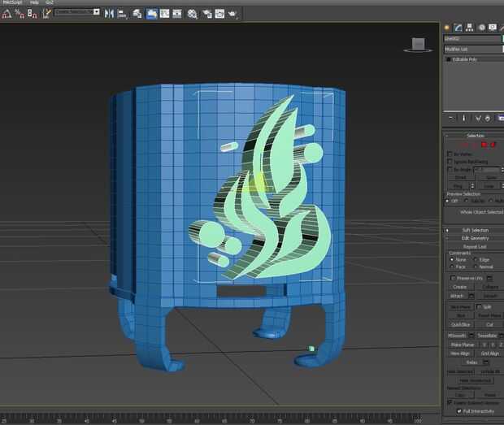Click the Pin Stack icon
Viewport: 504px width, 425px height.
click(x=451, y=118)
